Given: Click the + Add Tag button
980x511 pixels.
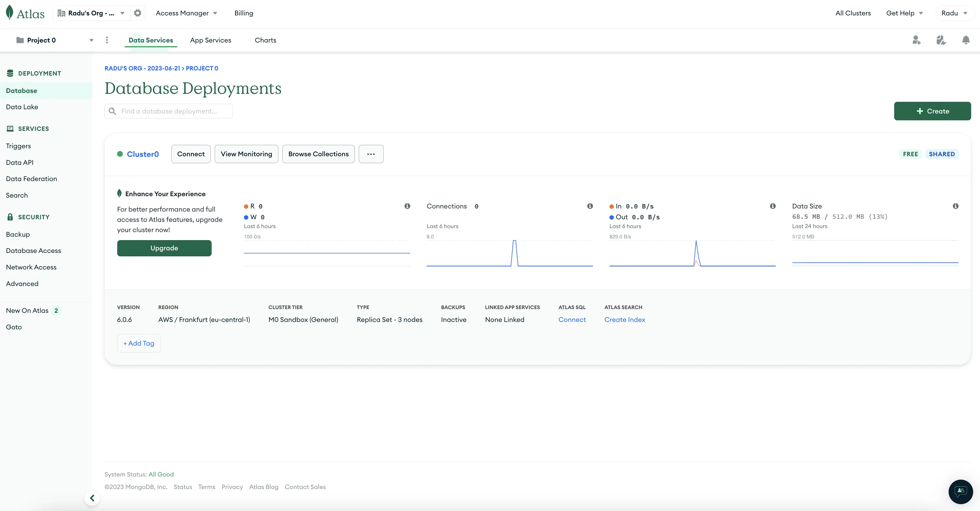Looking at the screenshot, I should [x=139, y=343].
